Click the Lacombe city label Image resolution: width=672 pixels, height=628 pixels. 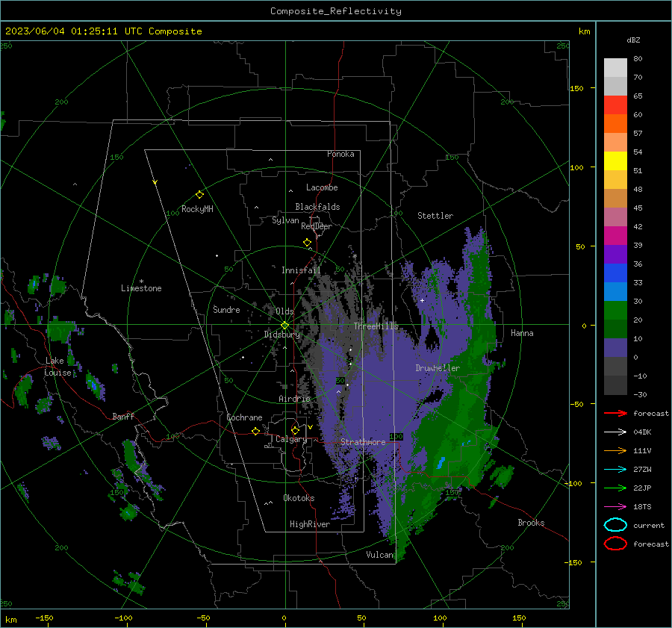click(x=322, y=187)
